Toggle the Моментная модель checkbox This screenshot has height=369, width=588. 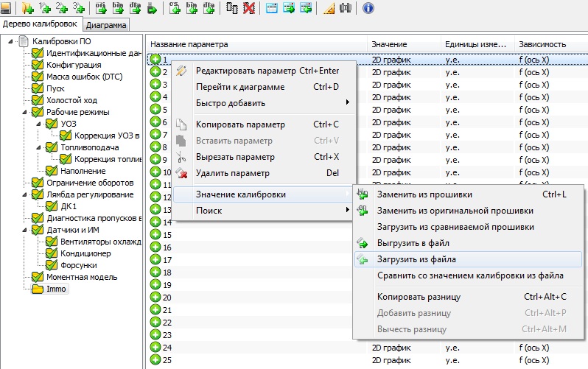38,277
